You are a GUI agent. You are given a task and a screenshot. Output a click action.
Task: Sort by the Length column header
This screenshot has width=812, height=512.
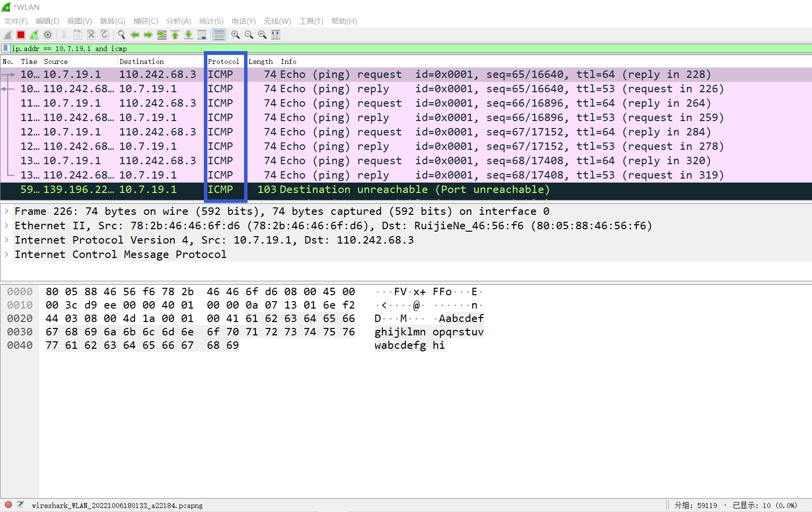coord(262,62)
